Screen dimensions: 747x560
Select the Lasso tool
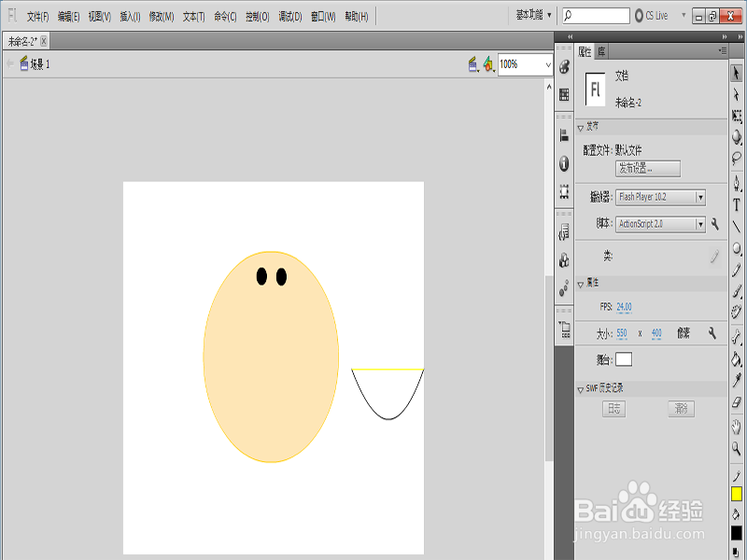coord(737,159)
